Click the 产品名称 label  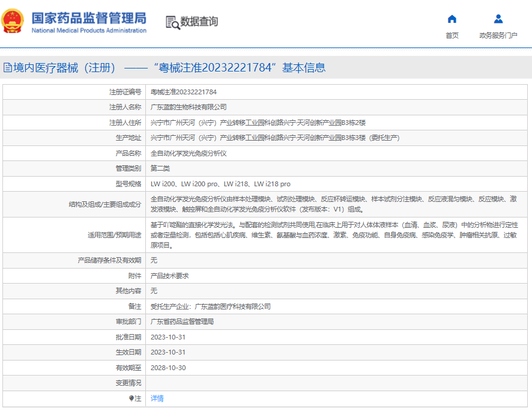[128, 153]
